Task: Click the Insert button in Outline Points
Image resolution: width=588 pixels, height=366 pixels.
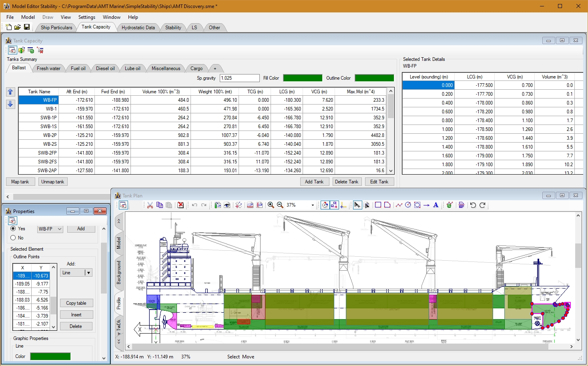Action: (76, 315)
